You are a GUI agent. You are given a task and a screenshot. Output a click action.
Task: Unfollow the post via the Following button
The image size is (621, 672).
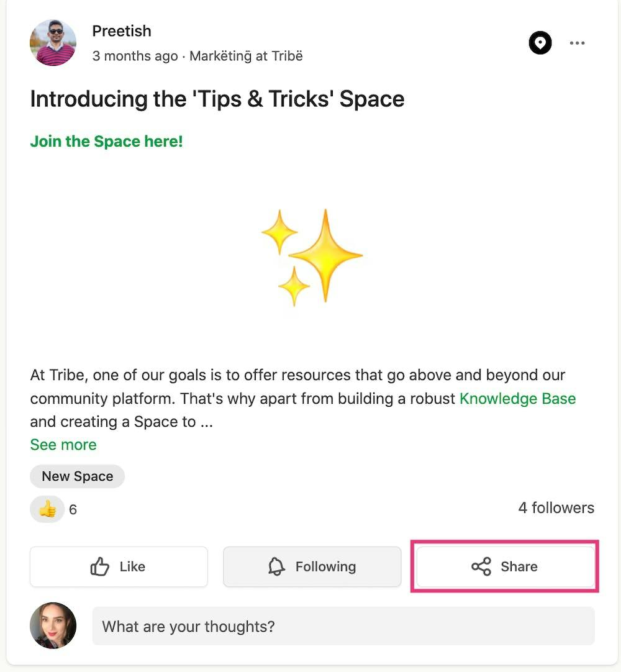312,566
